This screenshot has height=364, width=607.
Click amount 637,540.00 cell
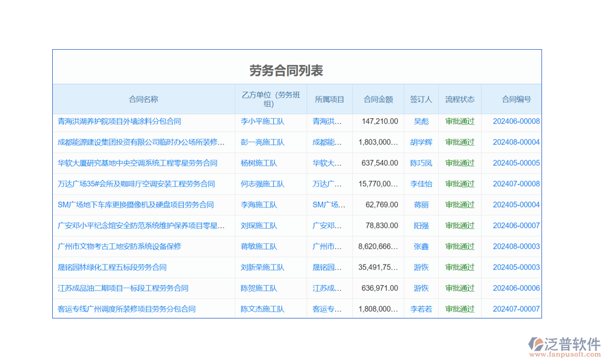click(x=379, y=163)
